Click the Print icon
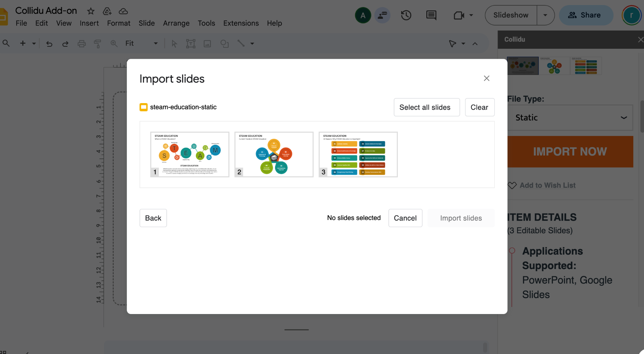Image resolution: width=644 pixels, height=354 pixels. pyautogui.click(x=82, y=43)
